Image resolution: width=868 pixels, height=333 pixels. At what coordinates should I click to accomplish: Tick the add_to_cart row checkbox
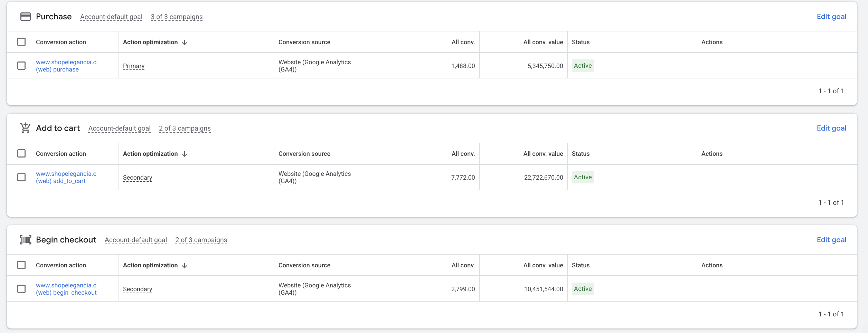click(x=21, y=177)
